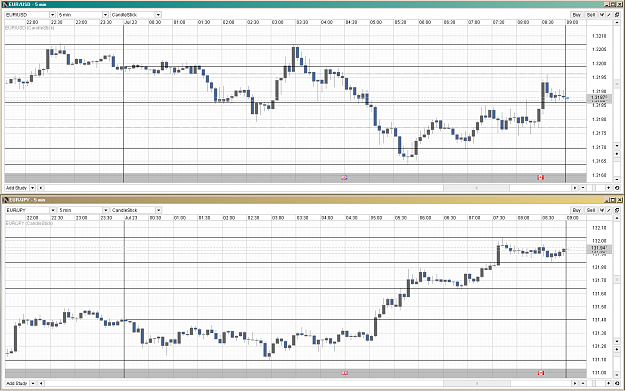Open the EUR/JPY symbol dropdown
This screenshot has height=391, width=625.
tap(52, 210)
